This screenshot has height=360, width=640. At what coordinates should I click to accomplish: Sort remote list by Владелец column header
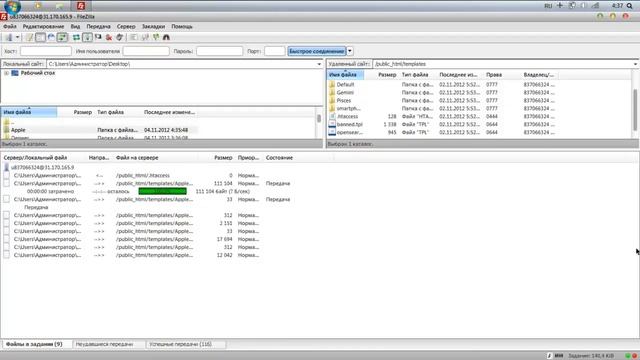coord(539,75)
